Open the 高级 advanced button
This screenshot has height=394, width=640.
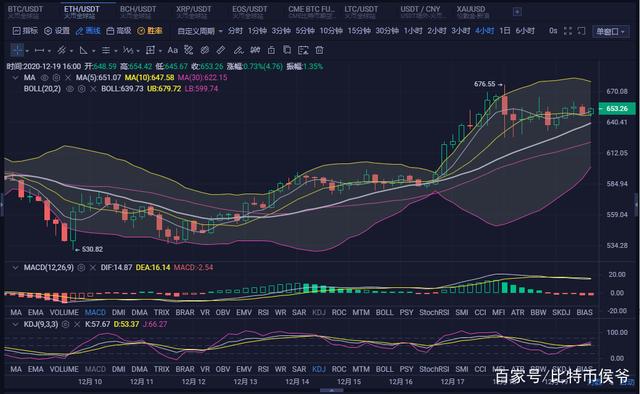(119, 31)
